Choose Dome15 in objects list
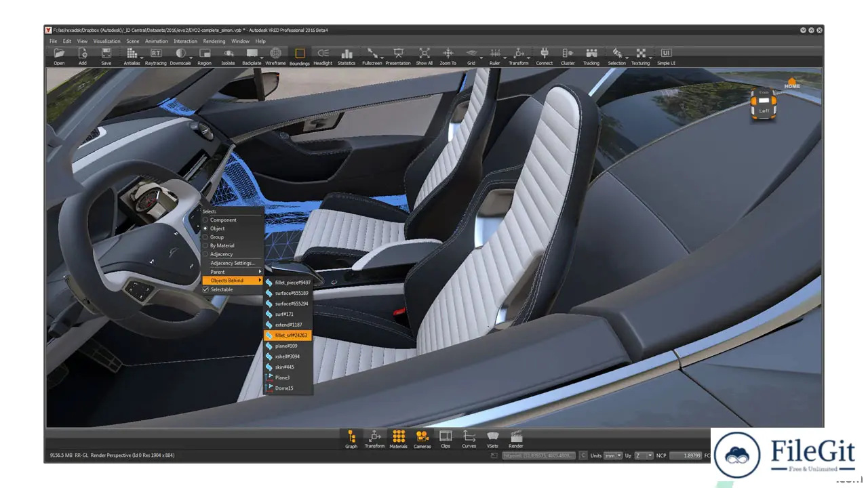Viewport: 868px width, 488px height. [x=288, y=388]
